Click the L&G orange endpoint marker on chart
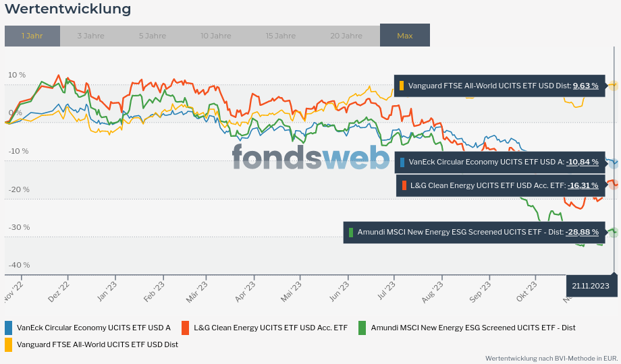Viewport: 621px width, 364px height. pyautogui.click(x=614, y=184)
